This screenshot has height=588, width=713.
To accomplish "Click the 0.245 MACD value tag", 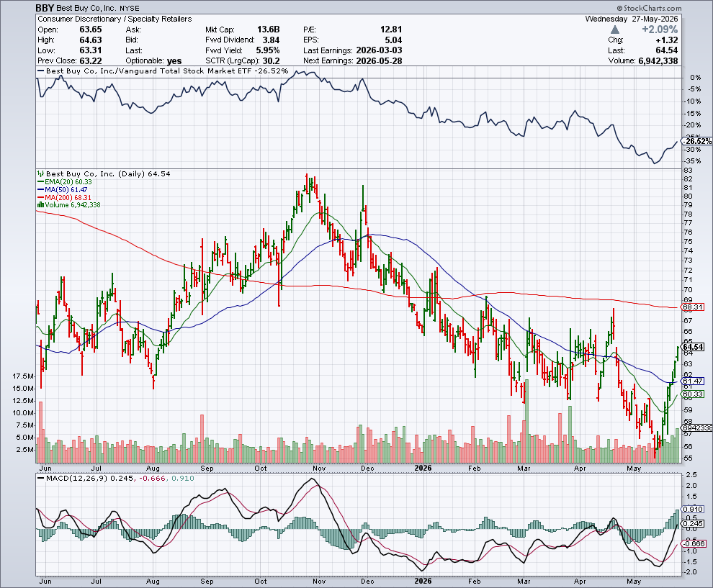I will coord(694,523).
